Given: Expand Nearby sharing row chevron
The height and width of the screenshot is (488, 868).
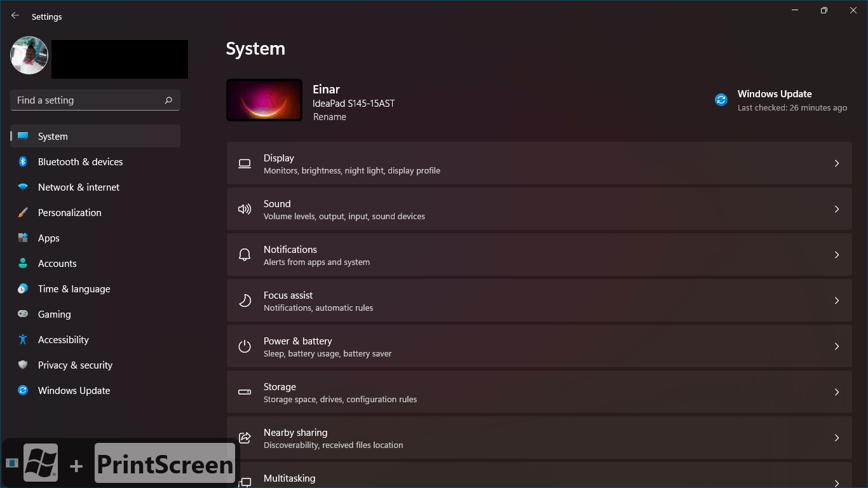Looking at the screenshot, I should point(837,438).
